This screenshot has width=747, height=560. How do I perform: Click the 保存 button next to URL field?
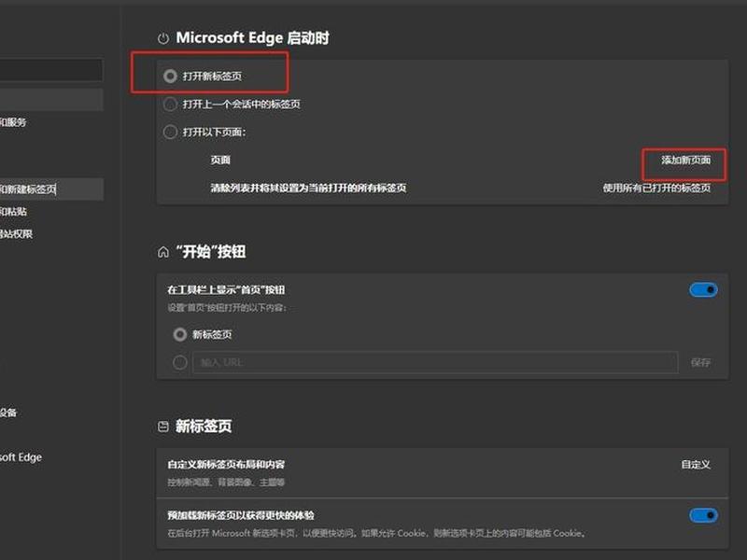point(700,362)
